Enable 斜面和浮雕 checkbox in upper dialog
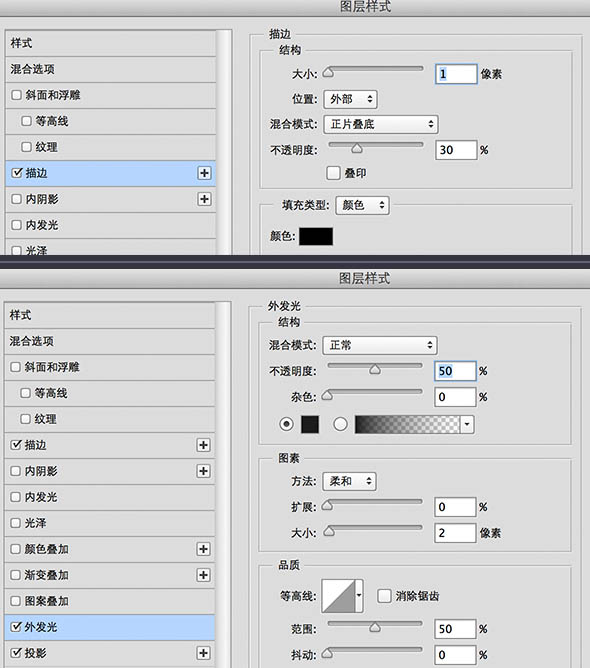 click(x=16, y=95)
